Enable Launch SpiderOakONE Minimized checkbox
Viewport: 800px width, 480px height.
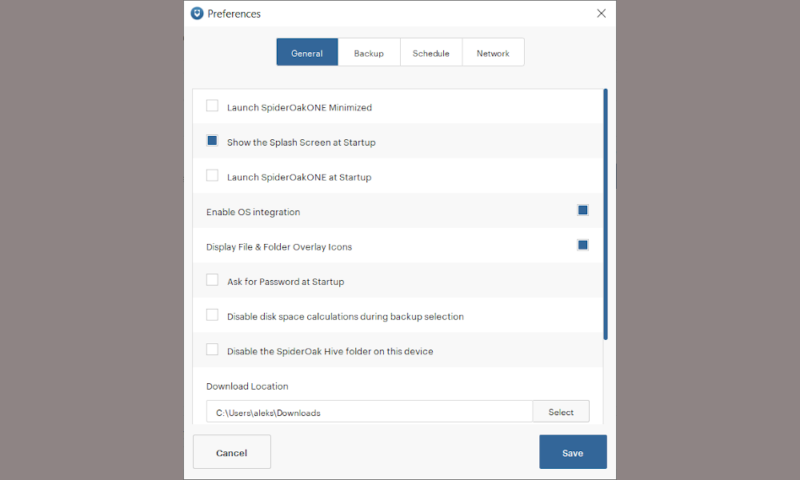(212, 106)
